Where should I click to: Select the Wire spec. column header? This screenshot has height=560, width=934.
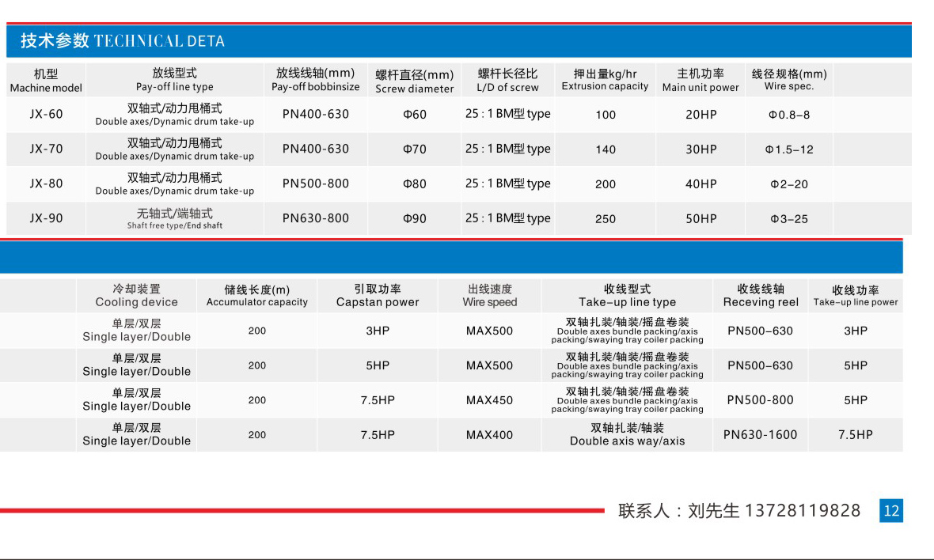pos(789,80)
